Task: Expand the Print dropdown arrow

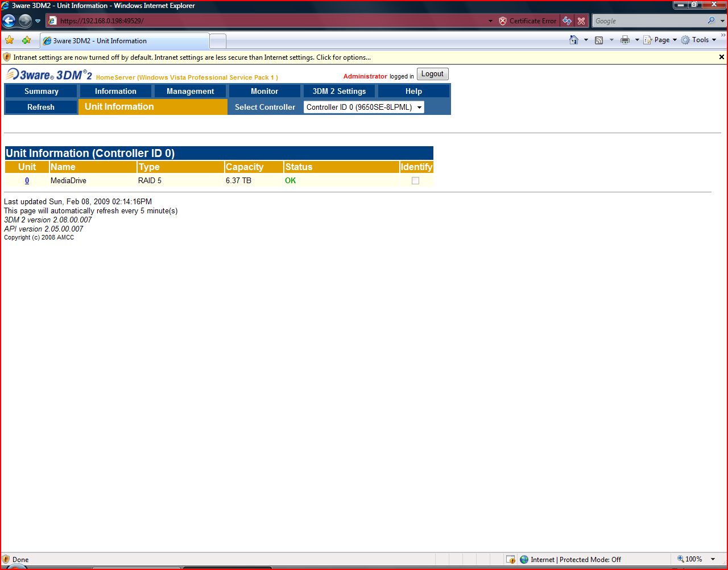Action: coord(637,40)
